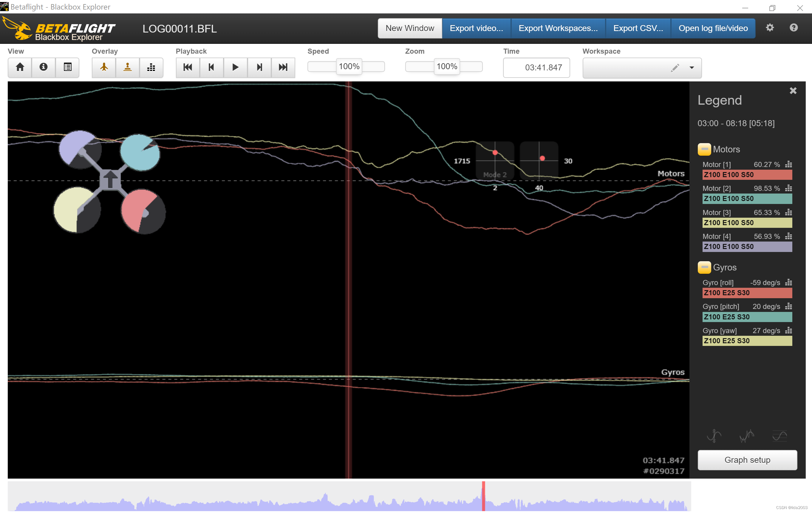812x512 pixels.
Task: Toggle the analyser overlay icon
Action: [x=151, y=67]
